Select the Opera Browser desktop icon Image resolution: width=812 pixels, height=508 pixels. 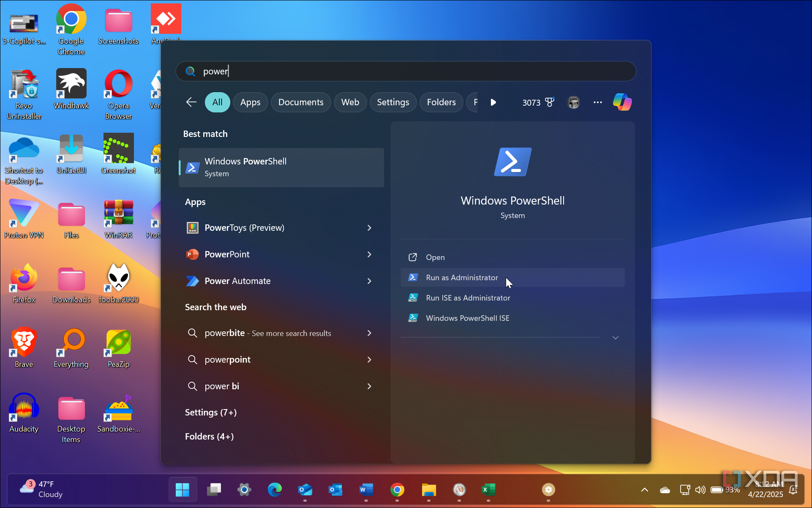pyautogui.click(x=118, y=94)
